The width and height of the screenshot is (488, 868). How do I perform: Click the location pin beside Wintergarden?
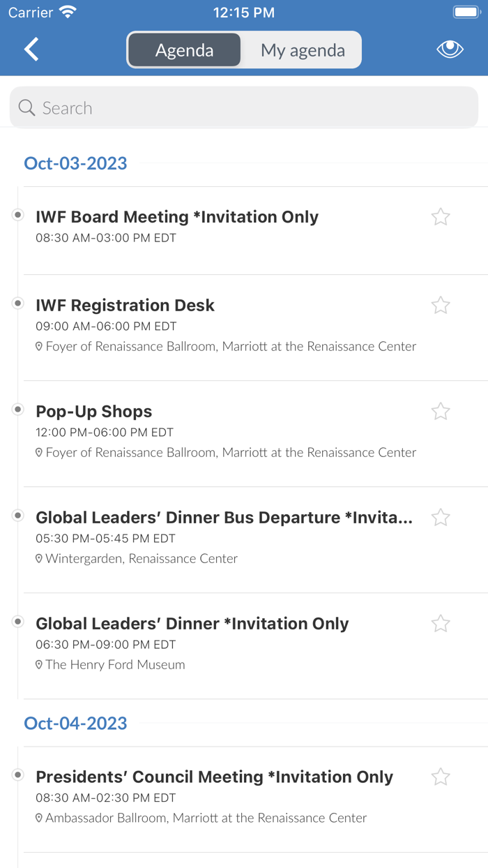(40, 558)
